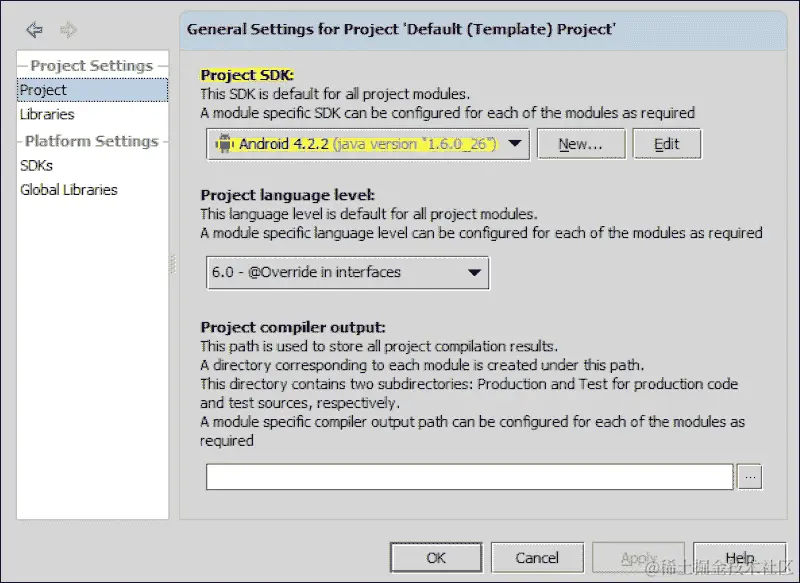Open Global Libraries settings
800x583 pixels.
click(x=69, y=190)
